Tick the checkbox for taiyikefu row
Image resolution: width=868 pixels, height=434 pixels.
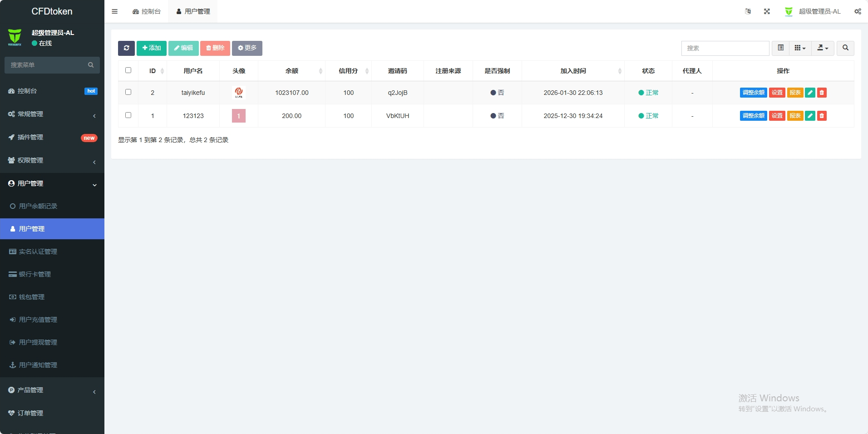tap(128, 92)
